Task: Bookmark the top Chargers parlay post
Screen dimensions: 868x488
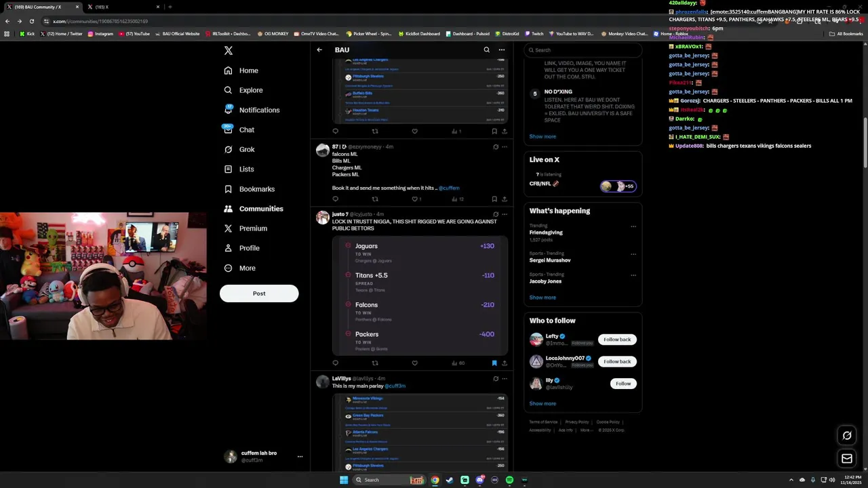Action: point(494,131)
